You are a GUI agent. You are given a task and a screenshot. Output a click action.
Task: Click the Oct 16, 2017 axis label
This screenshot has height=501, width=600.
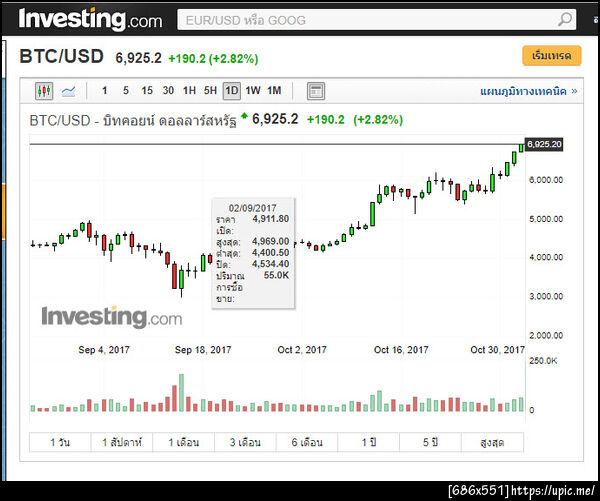point(401,350)
